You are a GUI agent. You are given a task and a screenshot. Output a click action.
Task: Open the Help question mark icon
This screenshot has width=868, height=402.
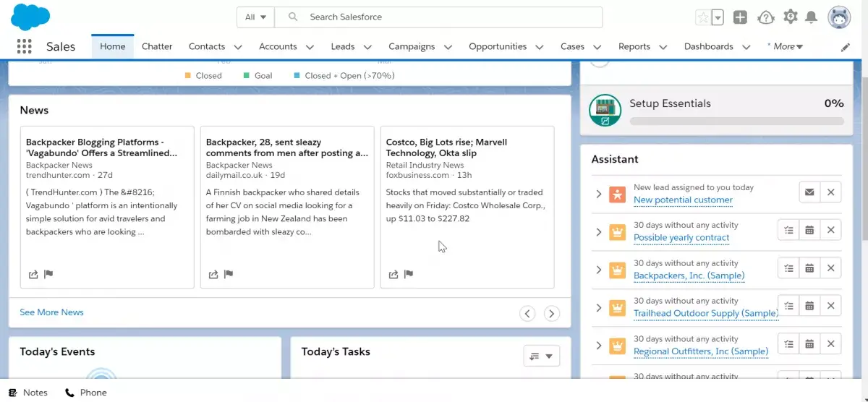[x=765, y=17]
